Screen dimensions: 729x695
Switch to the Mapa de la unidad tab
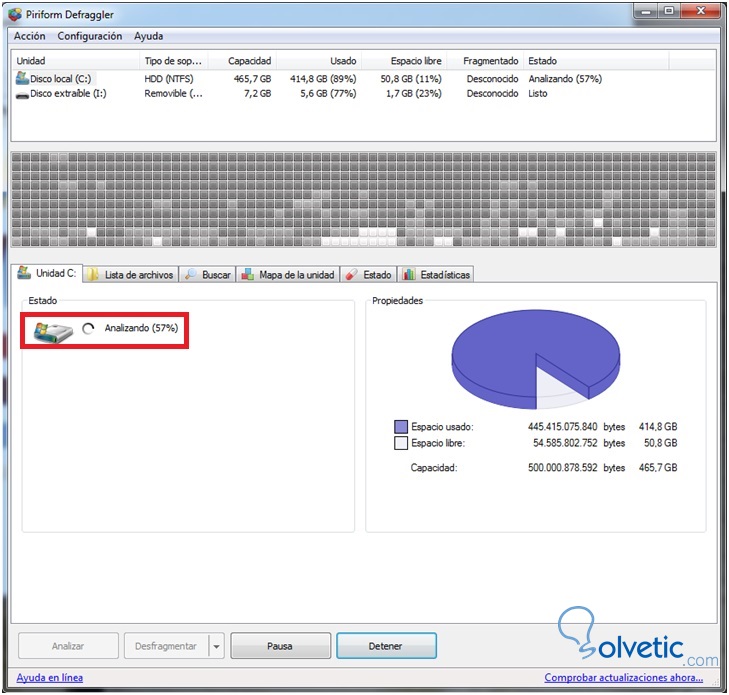click(x=288, y=274)
